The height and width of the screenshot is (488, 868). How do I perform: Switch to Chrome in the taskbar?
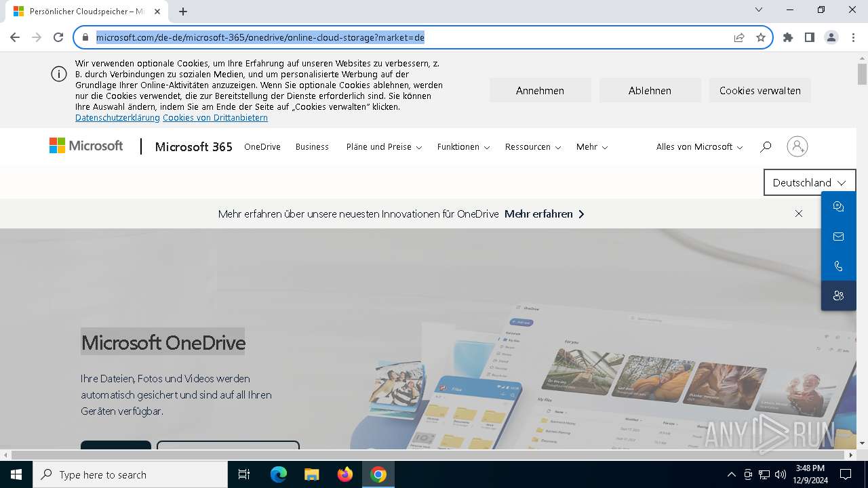(x=378, y=474)
